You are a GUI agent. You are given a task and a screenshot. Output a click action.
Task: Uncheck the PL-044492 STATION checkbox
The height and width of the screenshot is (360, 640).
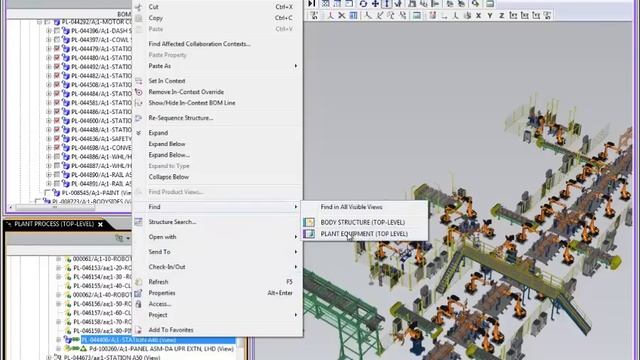(x=57, y=67)
